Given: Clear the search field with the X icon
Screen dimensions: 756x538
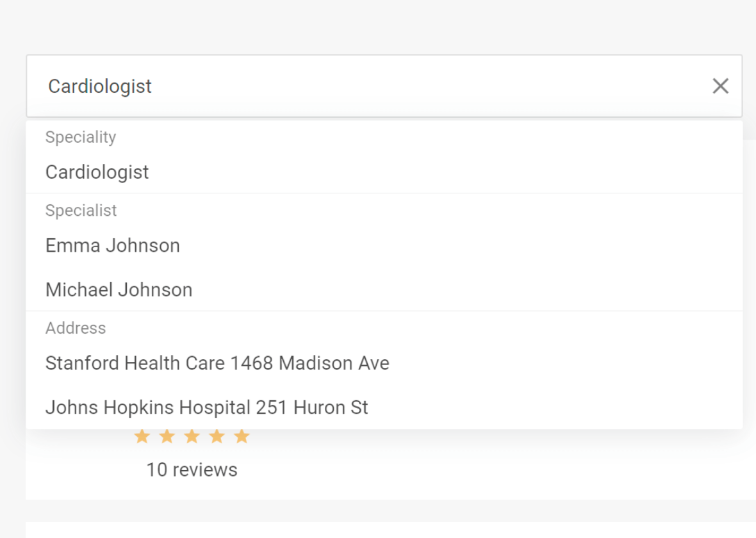Looking at the screenshot, I should tap(720, 86).
